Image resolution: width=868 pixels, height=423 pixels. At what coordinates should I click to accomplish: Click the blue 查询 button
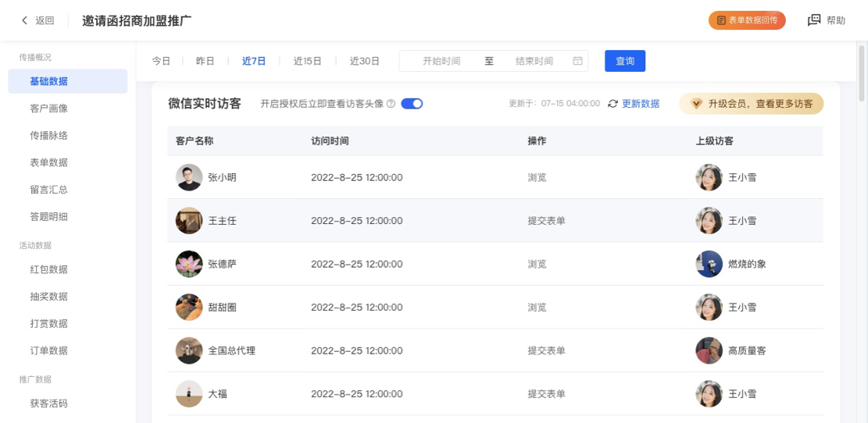[624, 61]
